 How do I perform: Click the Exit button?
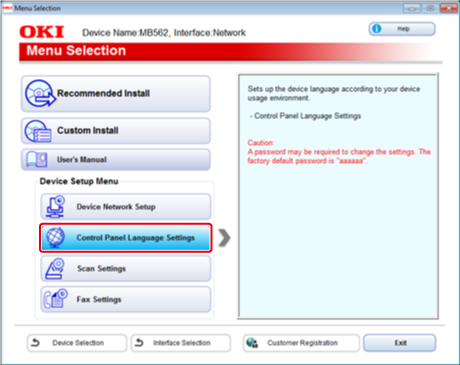[400, 343]
